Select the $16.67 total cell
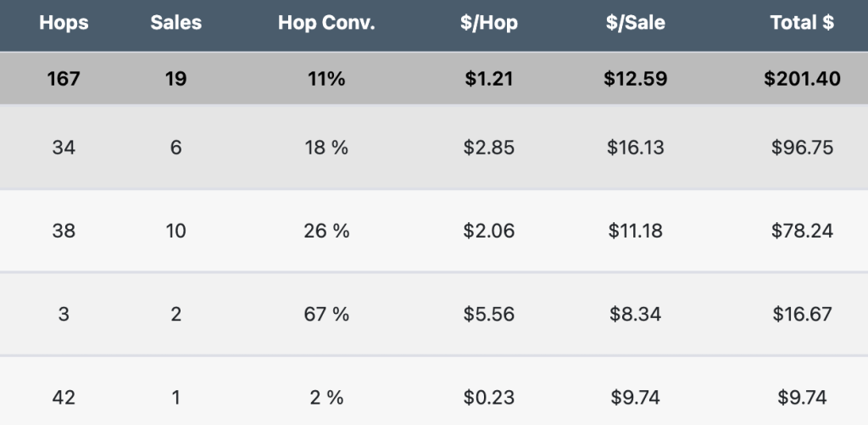The image size is (868, 425). [802, 314]
